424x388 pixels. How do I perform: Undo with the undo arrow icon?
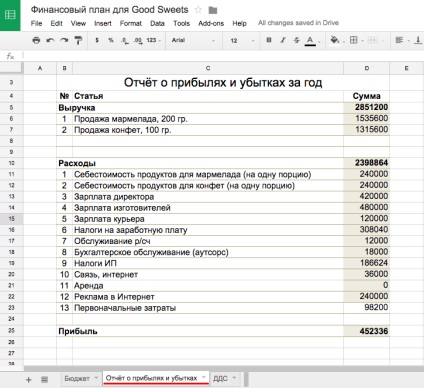(x=50, y=40)
